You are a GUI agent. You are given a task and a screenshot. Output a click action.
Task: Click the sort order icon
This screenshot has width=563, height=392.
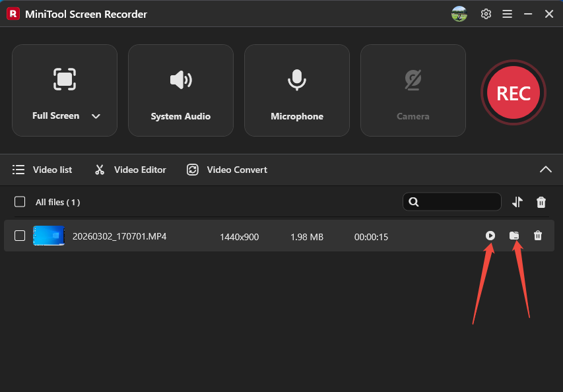coord(517,202)
